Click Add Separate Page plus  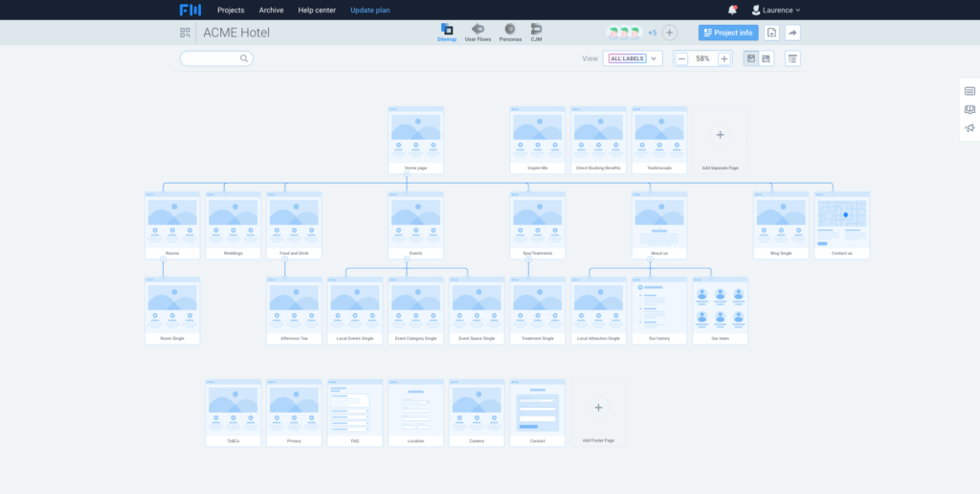[720, 134]
